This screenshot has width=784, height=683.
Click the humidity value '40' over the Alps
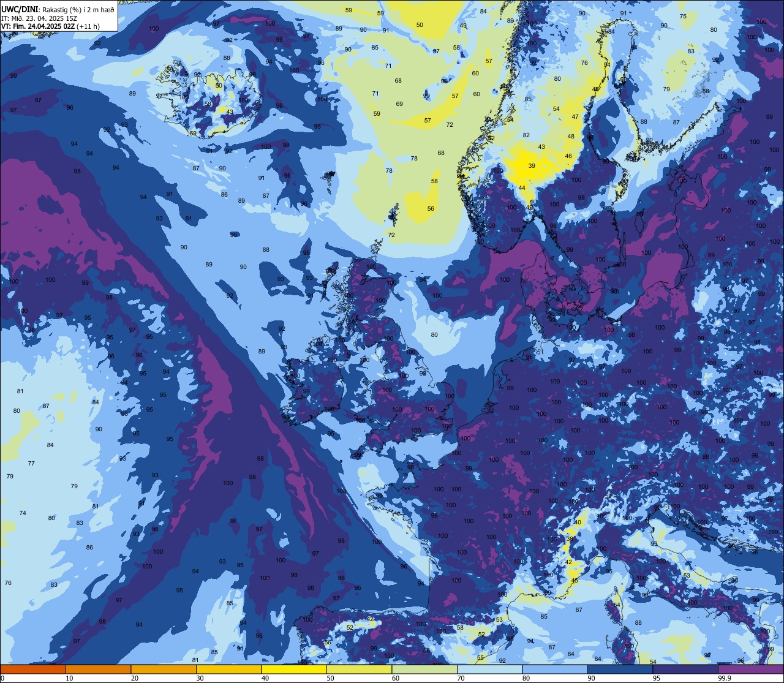tap(578, 523)
